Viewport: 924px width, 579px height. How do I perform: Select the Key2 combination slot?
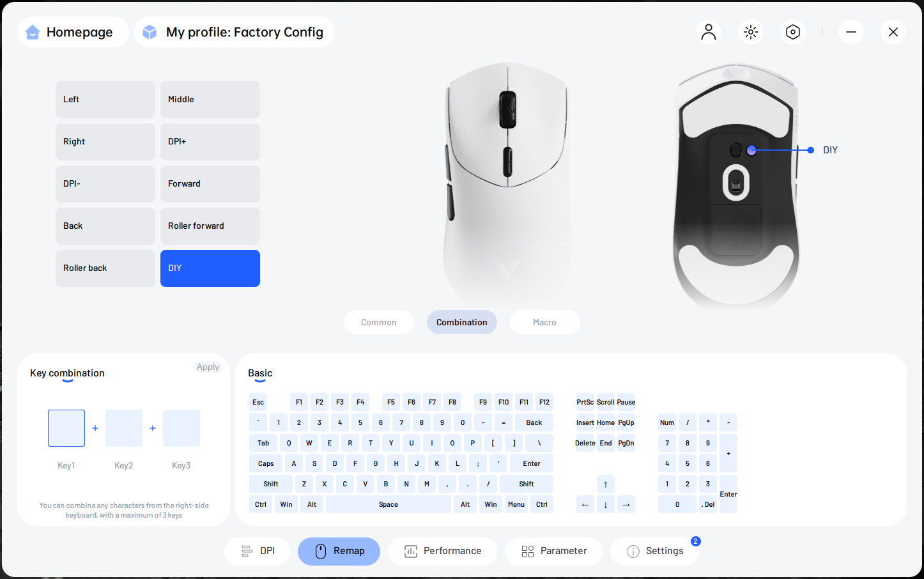point(124,428)
